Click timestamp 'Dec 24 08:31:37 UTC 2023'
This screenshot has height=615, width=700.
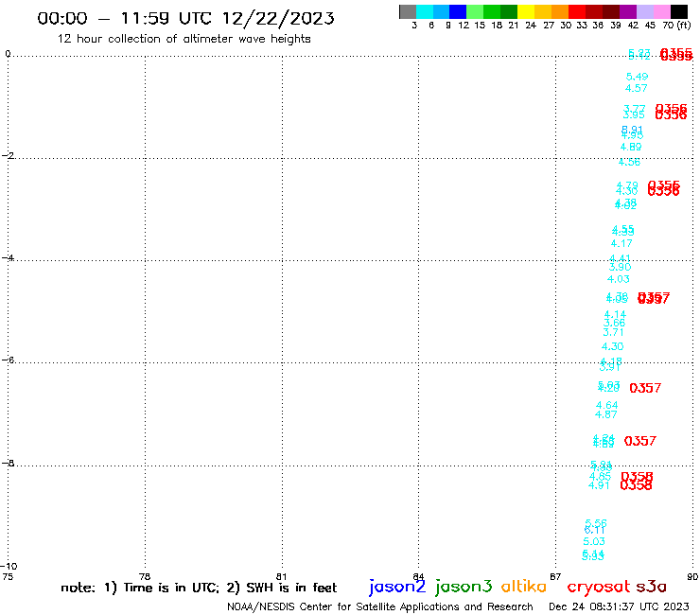click(x=619, y=606)
